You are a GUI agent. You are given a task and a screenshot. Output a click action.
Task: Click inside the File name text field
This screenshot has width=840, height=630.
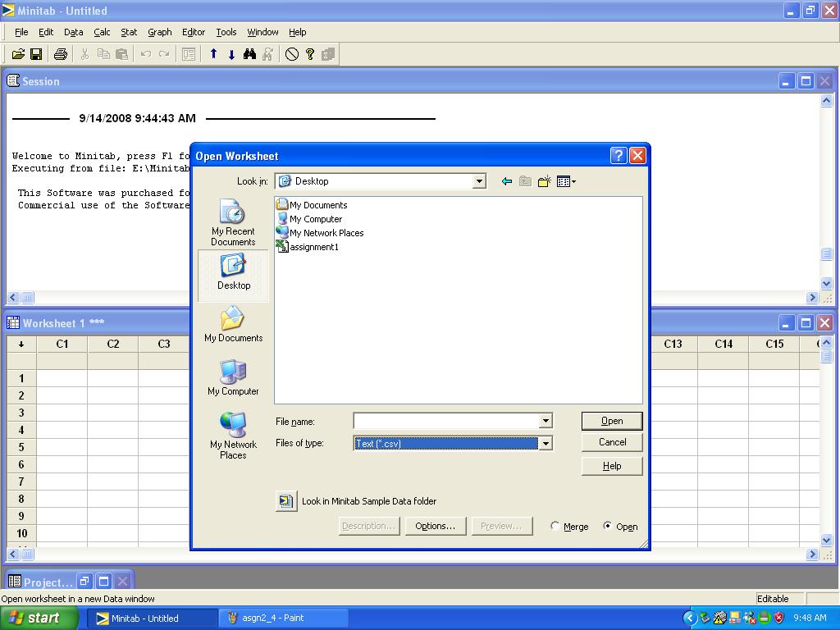click(445, 421)
